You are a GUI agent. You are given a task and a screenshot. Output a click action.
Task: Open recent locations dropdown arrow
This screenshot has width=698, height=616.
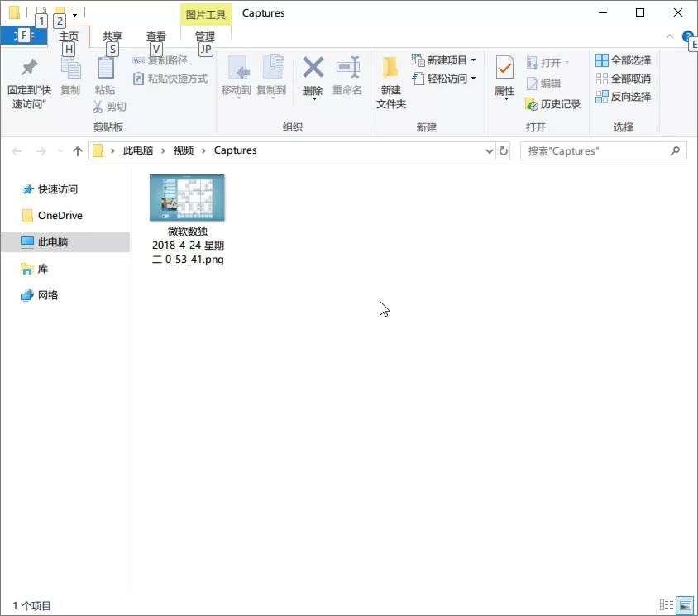click(60, 151)
